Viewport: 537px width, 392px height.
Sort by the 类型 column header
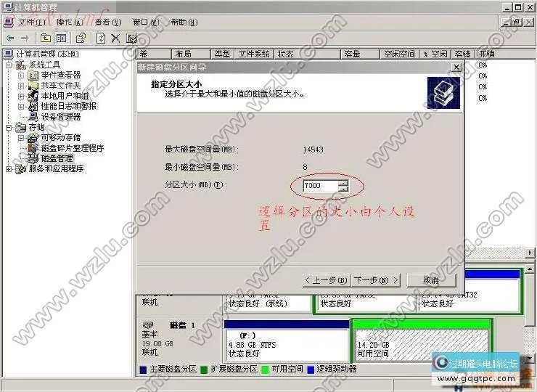click(x=222, y=54)
